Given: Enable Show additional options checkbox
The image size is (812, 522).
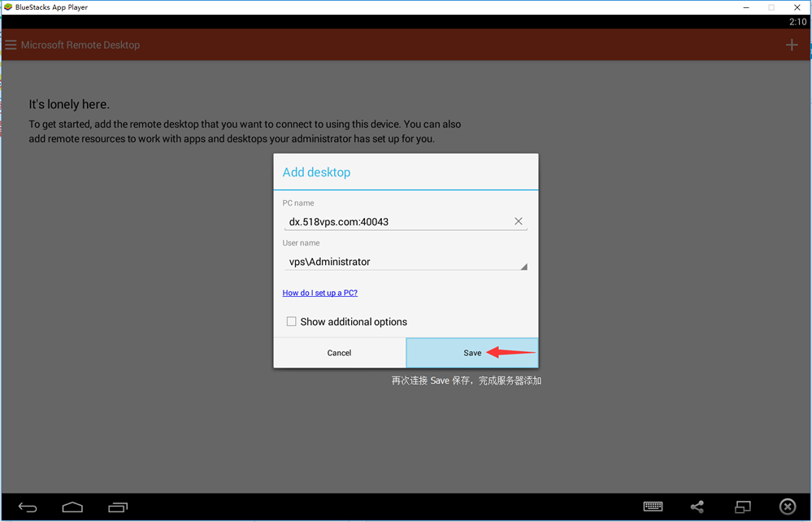Looking at the screenshot, I should click(x=292, y=322).
